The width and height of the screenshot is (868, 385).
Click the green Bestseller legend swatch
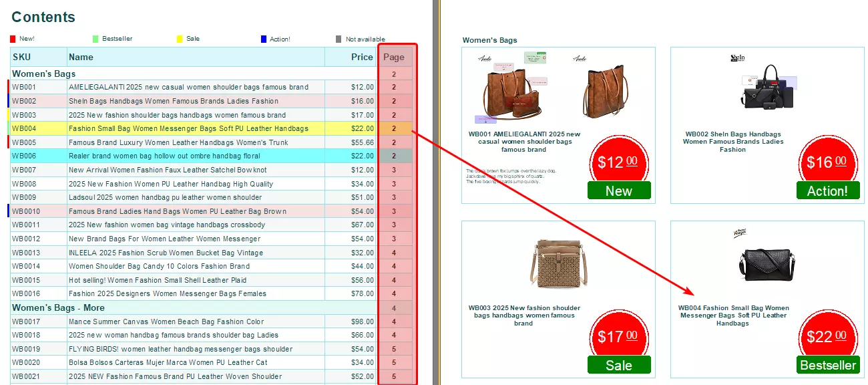click(x=95, y=39)
